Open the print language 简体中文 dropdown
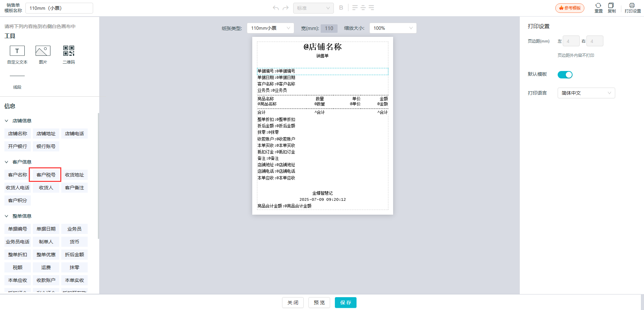644x310 pixels. pos(586,93)
